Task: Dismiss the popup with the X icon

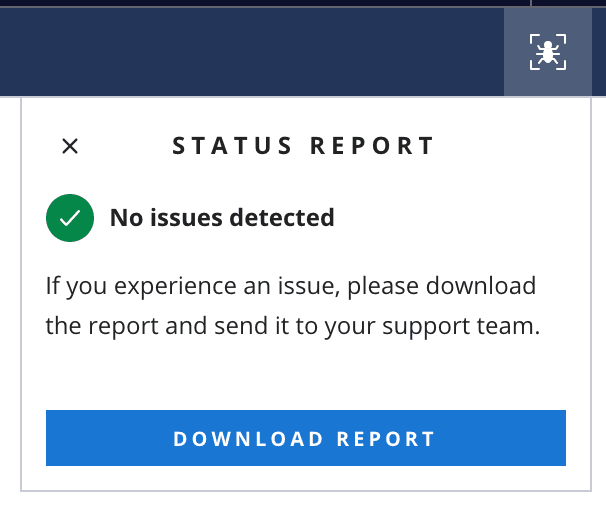Action: pos(70,146)
